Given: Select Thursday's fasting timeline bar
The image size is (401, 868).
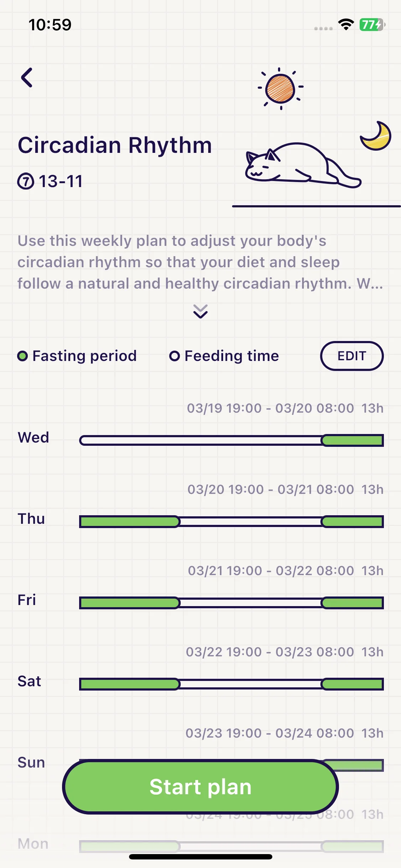Looking at the screenshot, I should point(231,522).
